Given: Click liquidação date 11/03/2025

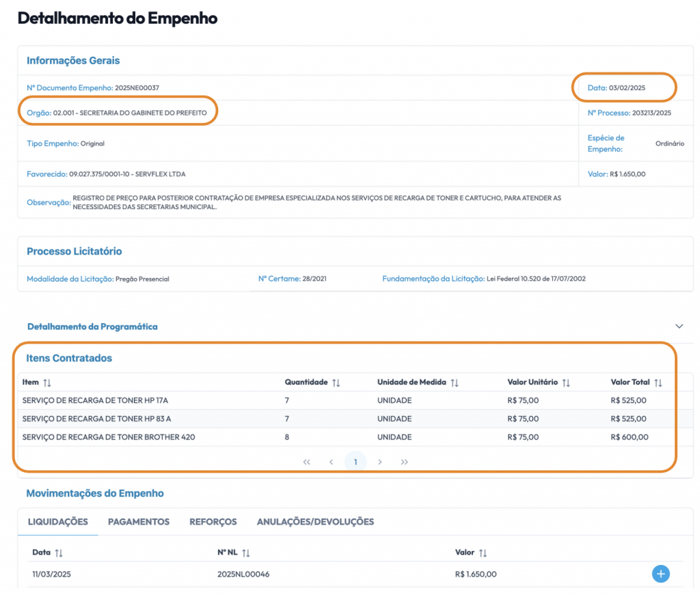Looking at the screenshot, I should (51, 575).
